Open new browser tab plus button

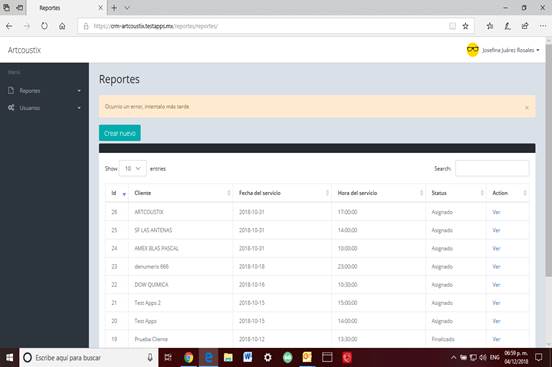[114, 8]
